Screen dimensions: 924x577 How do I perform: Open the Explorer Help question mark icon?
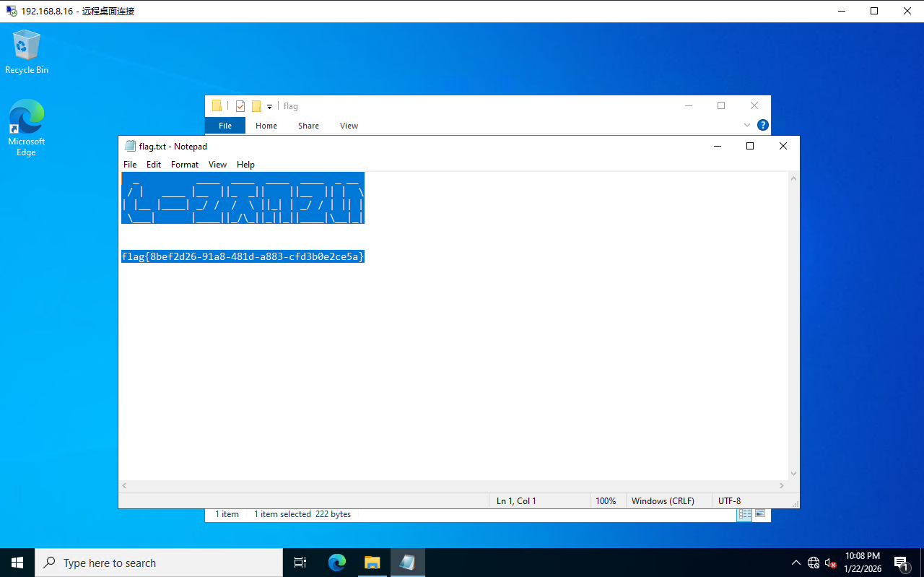[x=762, y=125]
